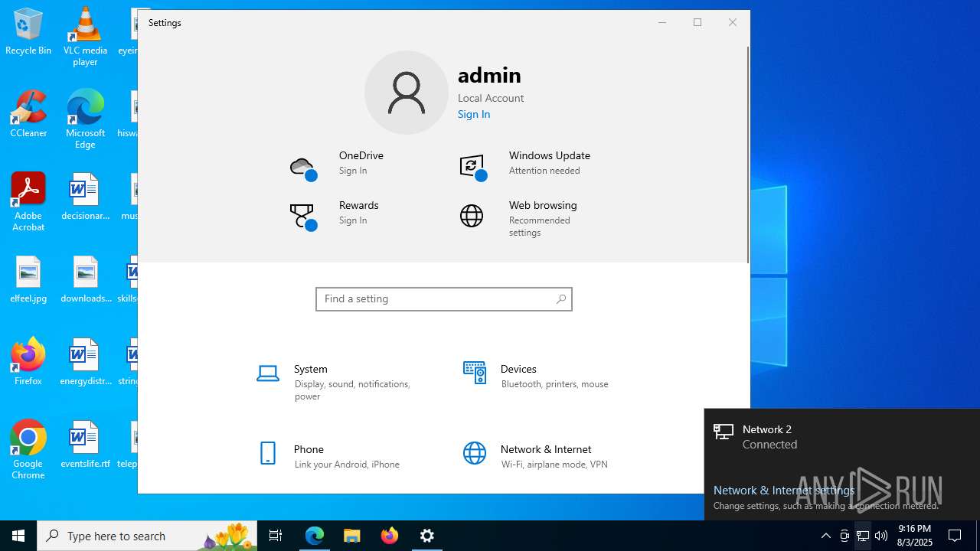Open Network & Internet globe icon
This screenshot has height=551, width=980.
tap(475, 453)
